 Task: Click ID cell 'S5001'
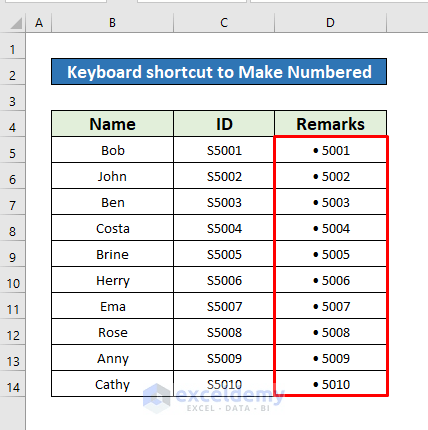coord(224,150)
